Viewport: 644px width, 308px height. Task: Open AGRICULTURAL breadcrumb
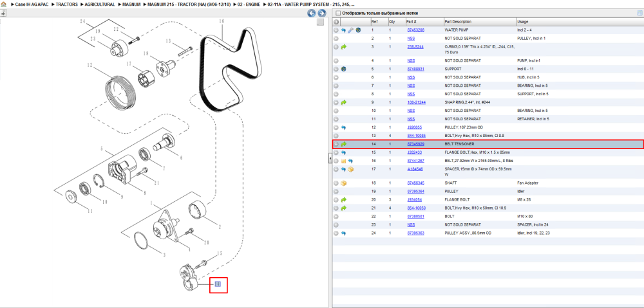99,4
